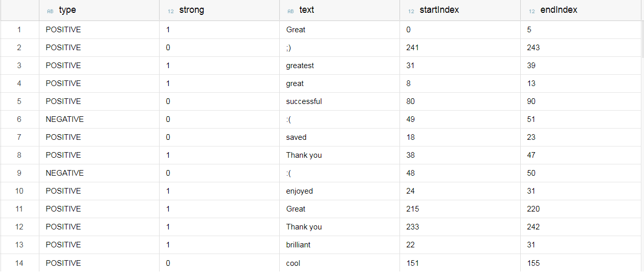Select the NEGATIVE cell in row 9
Image resolution: width=644 pixels, height=273 pixels.
click(99, 173)
